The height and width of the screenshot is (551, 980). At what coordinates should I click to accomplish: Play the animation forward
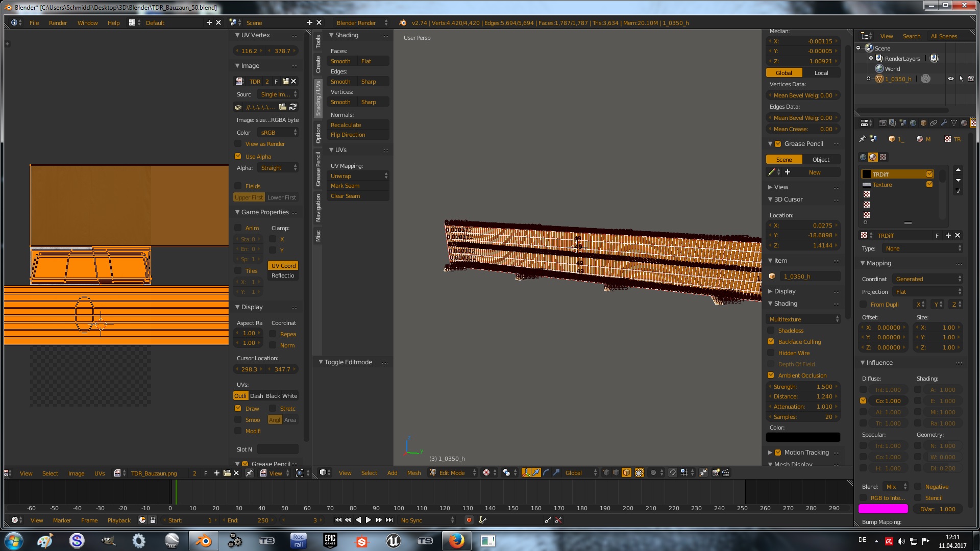click(368, 520)
